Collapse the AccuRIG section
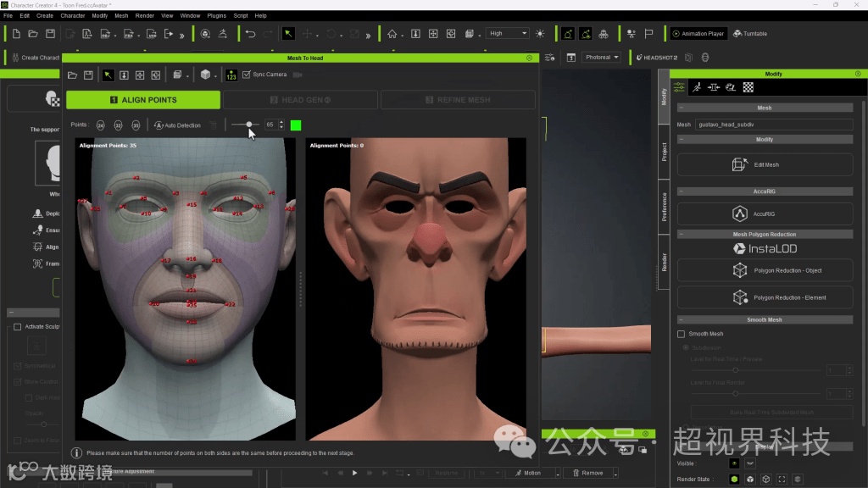Image resolution: width=868 pixels, height=488 pixels. tap(681, 191)
